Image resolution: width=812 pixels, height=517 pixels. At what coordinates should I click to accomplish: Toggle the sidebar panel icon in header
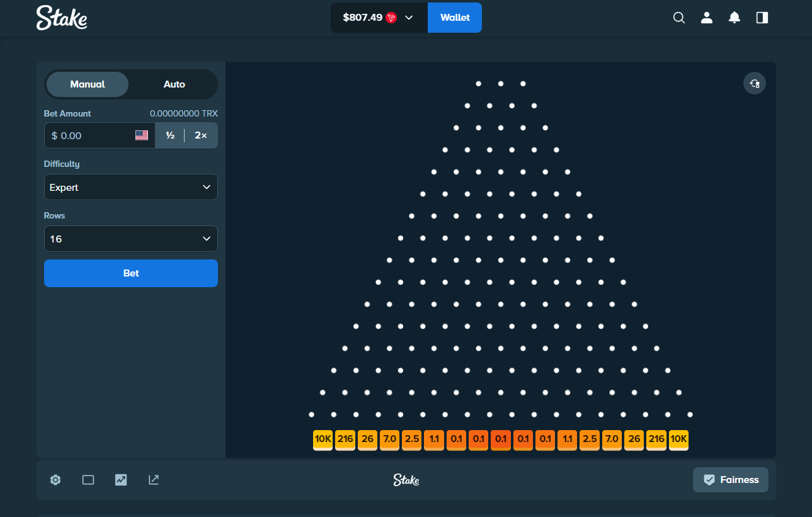(x=762, y=18)
